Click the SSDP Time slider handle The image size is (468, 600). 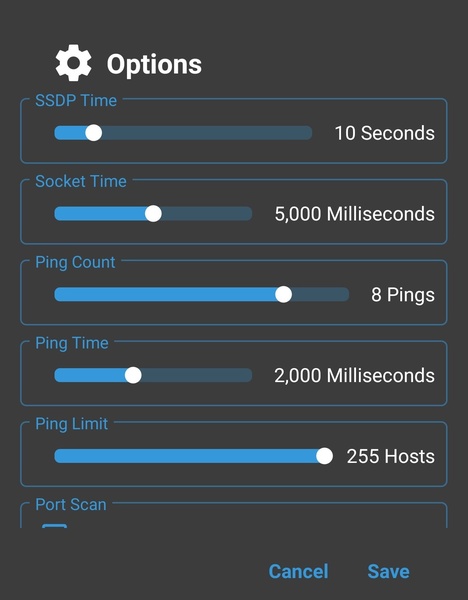tap(93, 133)
